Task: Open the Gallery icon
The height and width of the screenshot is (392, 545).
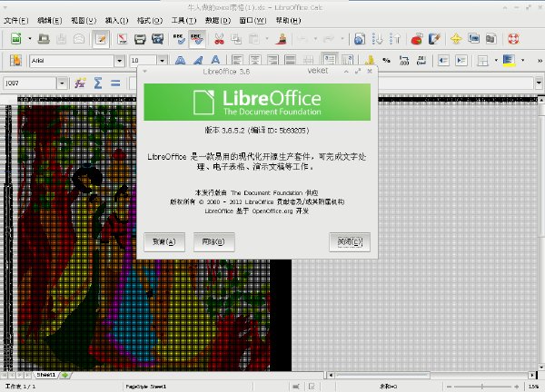Action: click(473, 38)
